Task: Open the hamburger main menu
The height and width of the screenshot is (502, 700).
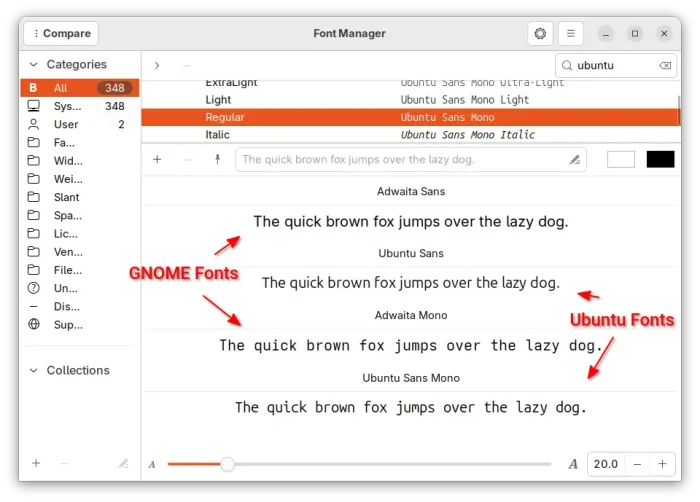Action: 571,33
